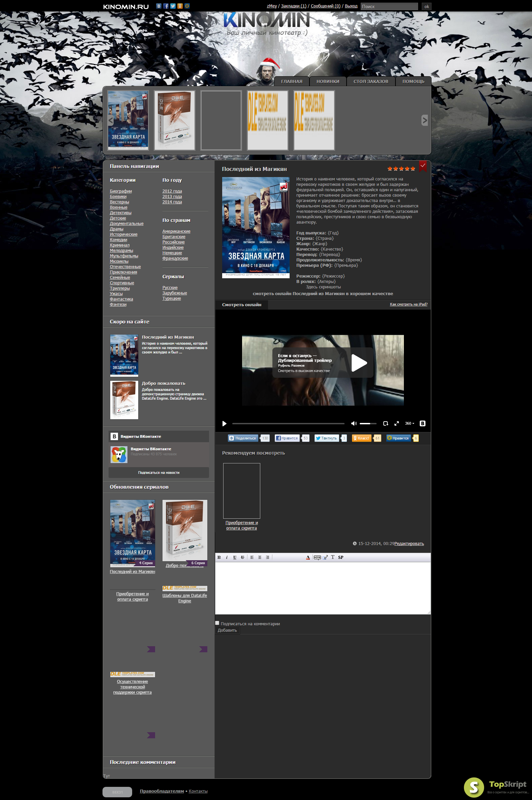Image resolution: width=532 pixels, height=800 pixels.
Task: Toggle the player loop icon
Action: coord(385,423)
